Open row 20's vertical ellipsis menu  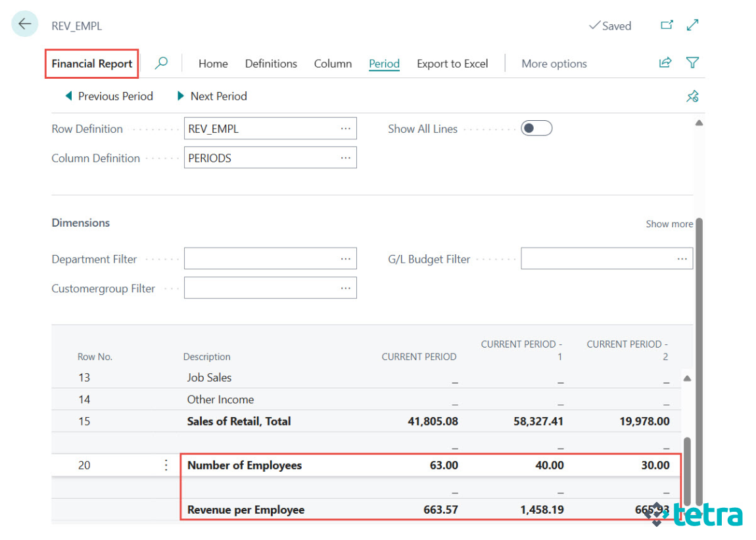coord(166,465)
